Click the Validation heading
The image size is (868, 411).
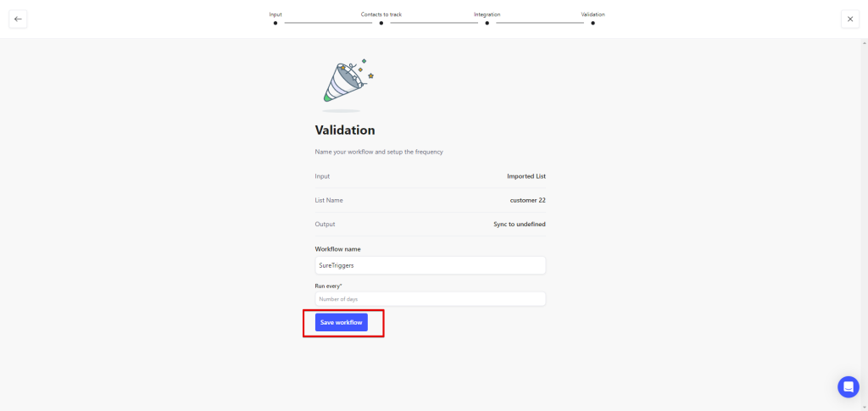click(x=345, y=131)
